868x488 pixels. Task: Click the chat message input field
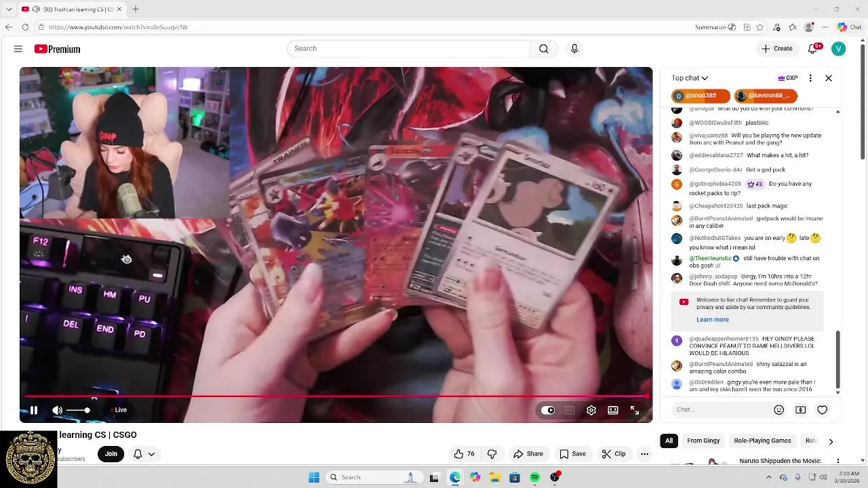pyautogui.click(x=722, y=409)
